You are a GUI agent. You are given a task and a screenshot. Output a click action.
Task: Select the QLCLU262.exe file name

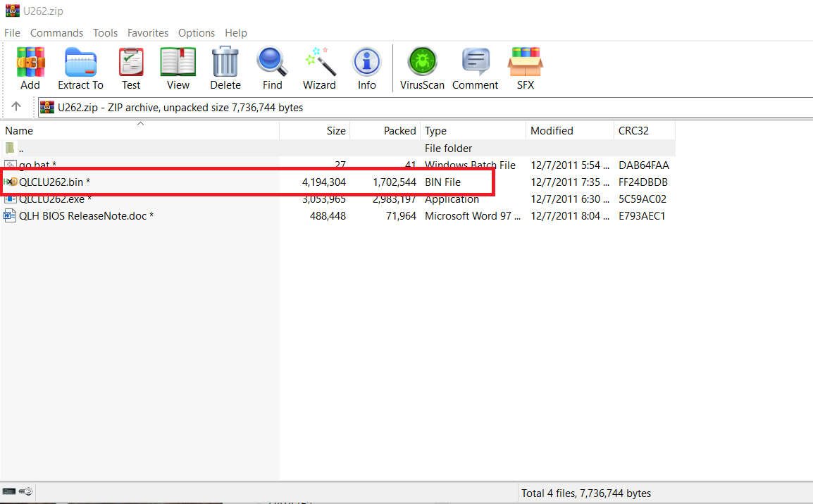point(56,199)
